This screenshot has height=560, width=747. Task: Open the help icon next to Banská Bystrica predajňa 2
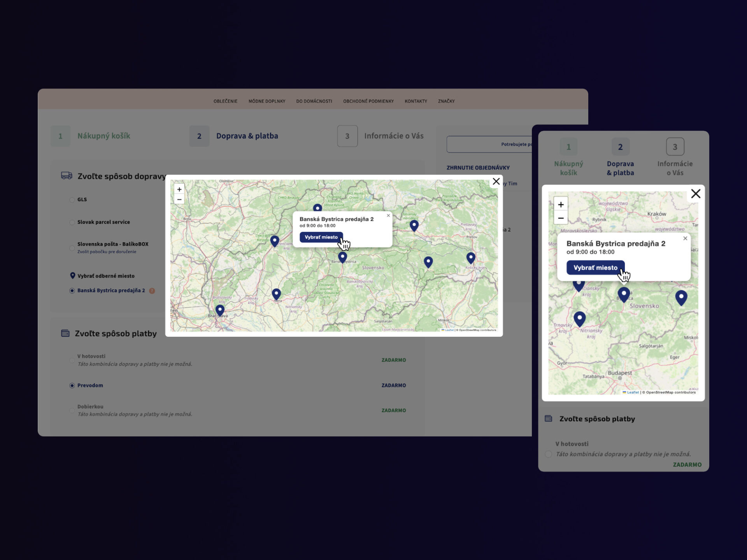click(x=152, y=290)
